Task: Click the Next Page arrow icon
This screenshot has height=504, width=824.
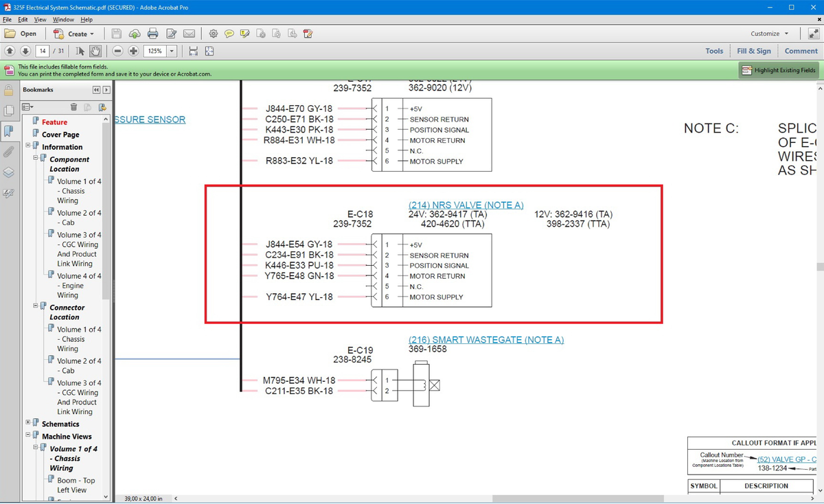Action: click(x=25, y=50)
